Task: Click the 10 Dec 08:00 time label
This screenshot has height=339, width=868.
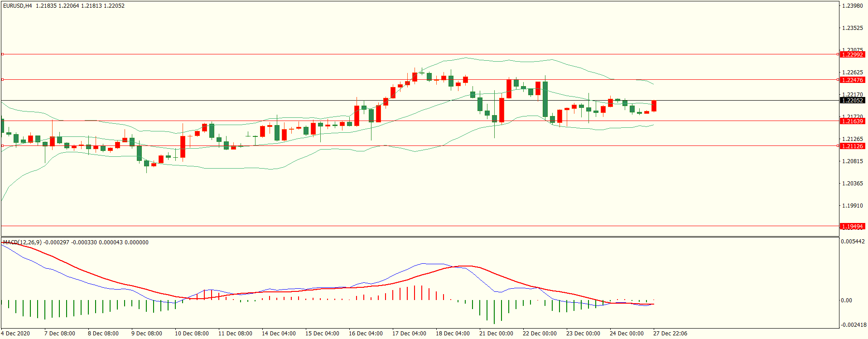Action: pos(192,334)
